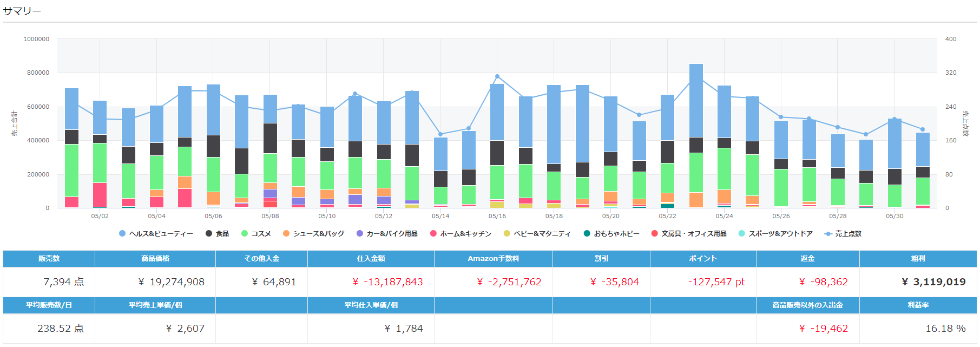Toggle the 売上点数 line legend
The image size is (980, 347).
[x=843, y=234]
